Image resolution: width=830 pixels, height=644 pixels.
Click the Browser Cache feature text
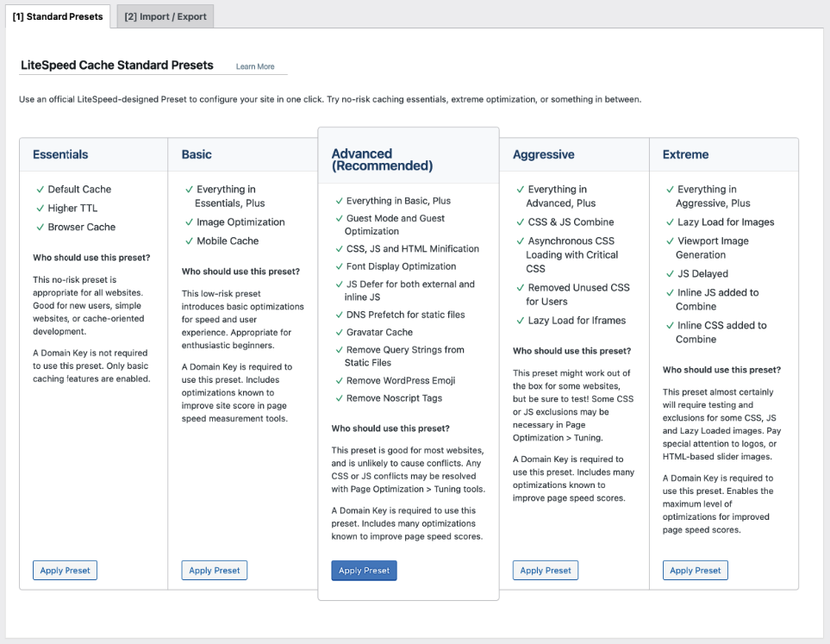pos(82,227)
